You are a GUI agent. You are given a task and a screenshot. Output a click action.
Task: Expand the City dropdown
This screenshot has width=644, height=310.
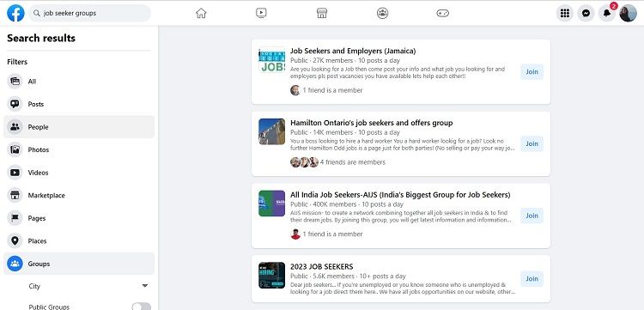tap(144, 286)
